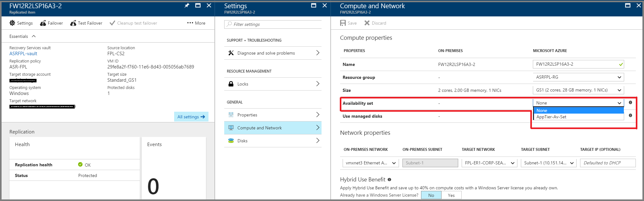644x201 pixels.
Task: Click the info icon beside Availability set
Action: 630,103
